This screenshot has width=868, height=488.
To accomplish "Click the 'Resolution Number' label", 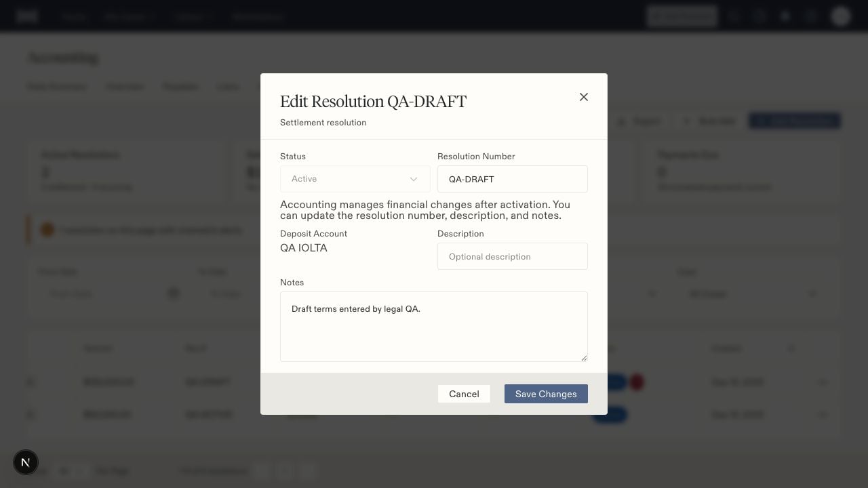I will click(476, 157).
